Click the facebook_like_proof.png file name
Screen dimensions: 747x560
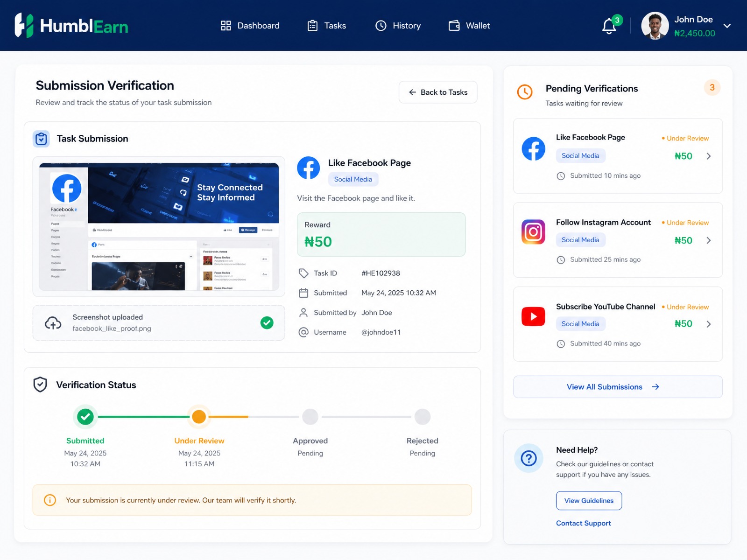(112, 329)
